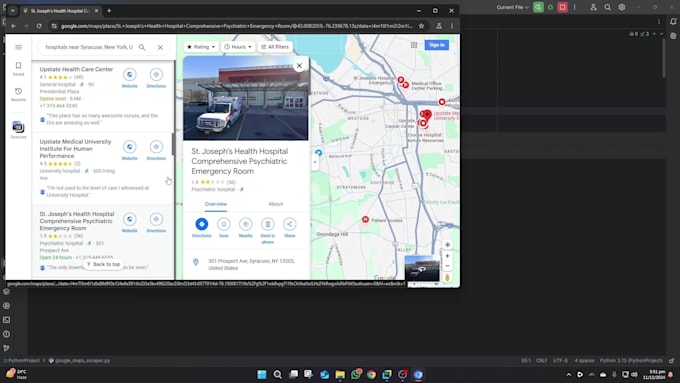Open All filters

[x=275, y=46]
